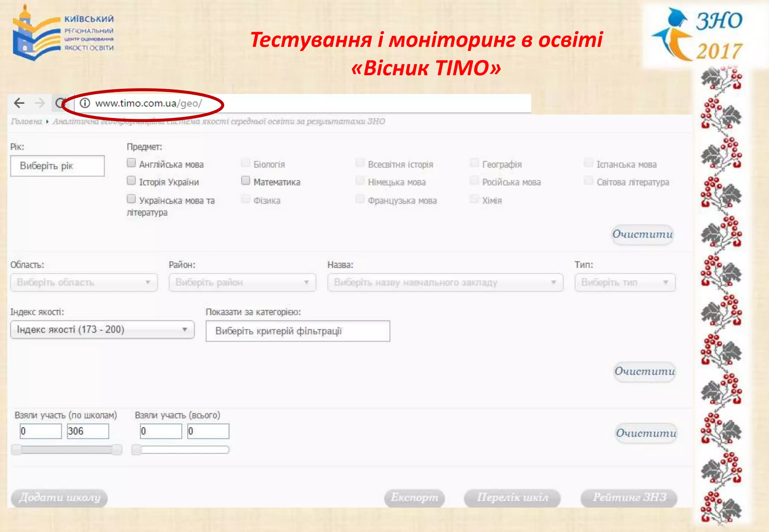Image resolution: width=769 pixels, height=532 pixels.
Task: Check the Фізика checkbox
Action: [246, 198]
